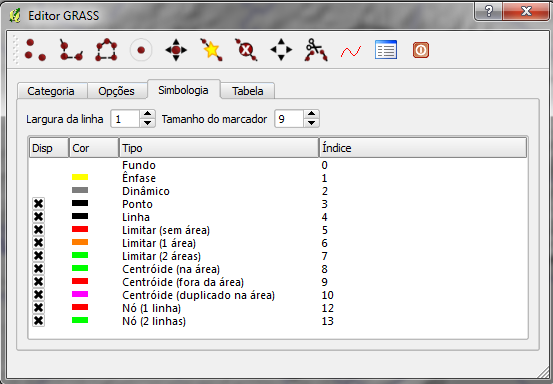Select the New boundary tool
Image resolution: width=553 pixels, height=384 pixels.
pyautogui.click(x=106, y=50)
